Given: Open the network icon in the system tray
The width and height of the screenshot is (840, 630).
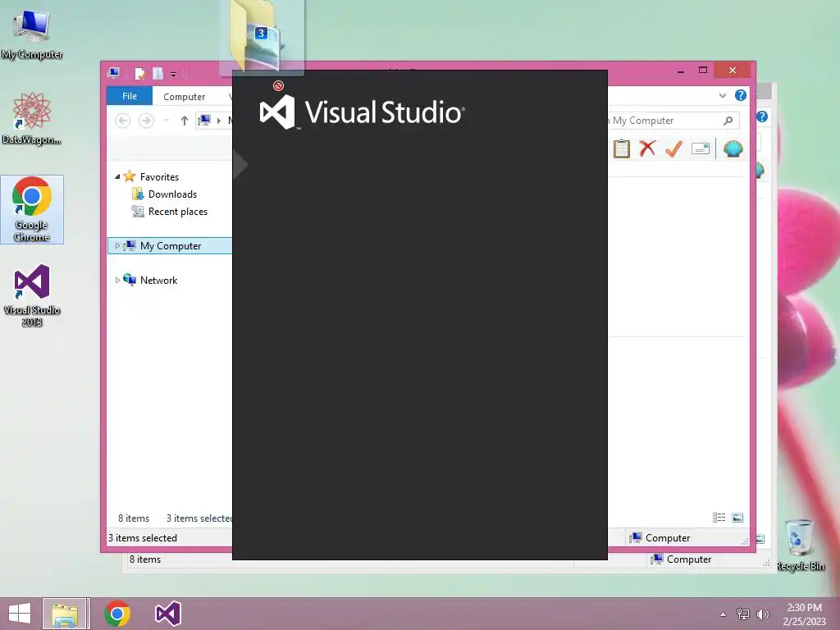Looking at the screenshot, I should tap(743, 614).
